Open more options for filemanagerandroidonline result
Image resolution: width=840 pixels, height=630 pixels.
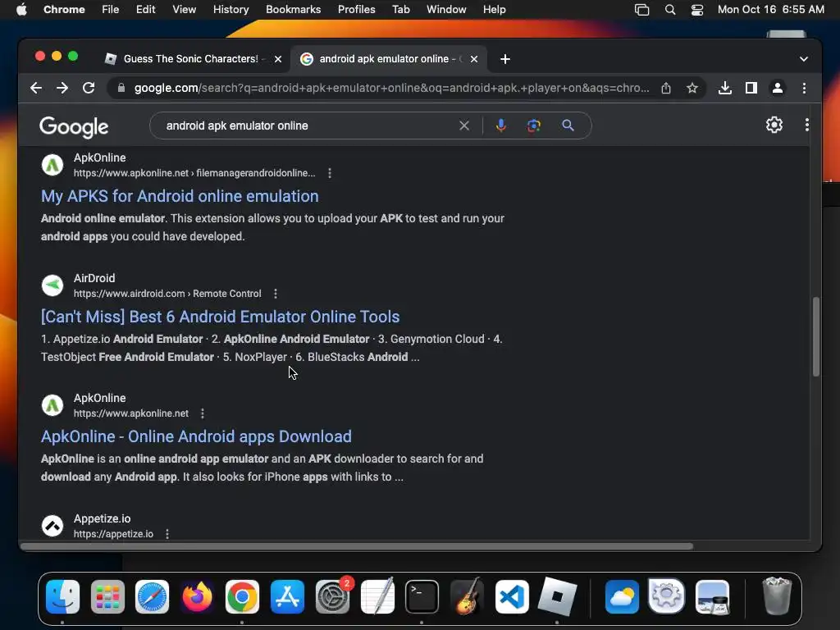tap(330, 173)
